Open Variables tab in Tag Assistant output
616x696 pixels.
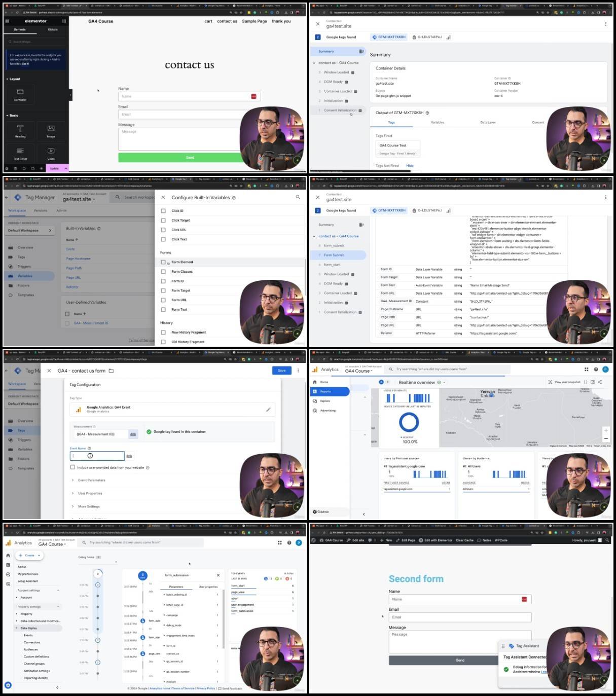coord(438,122)
